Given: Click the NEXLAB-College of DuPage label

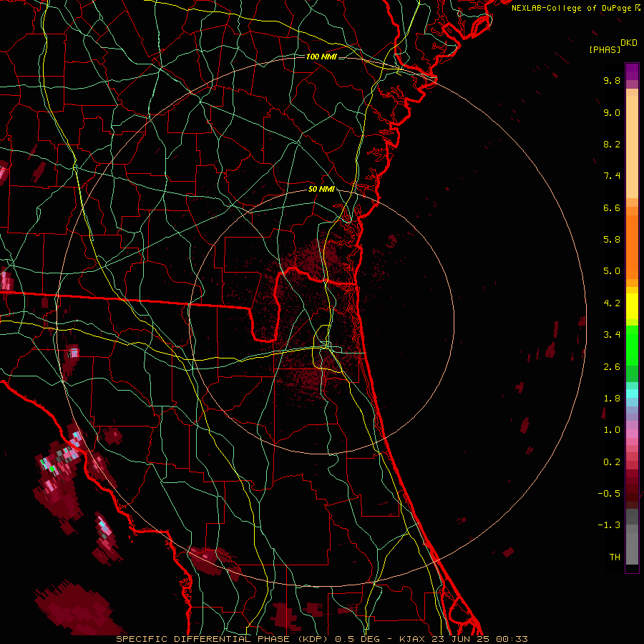Looking at the screenshot, I should pyautogui.click(x=571, y=8).
